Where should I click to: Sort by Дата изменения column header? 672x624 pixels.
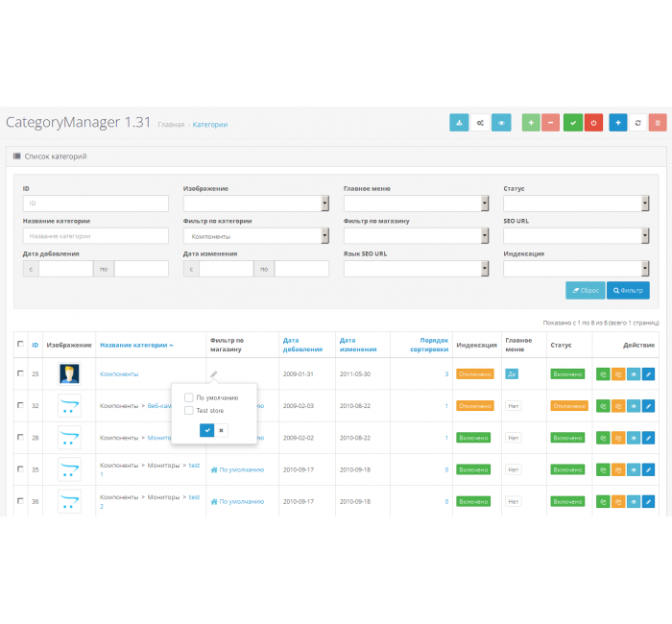358,345
